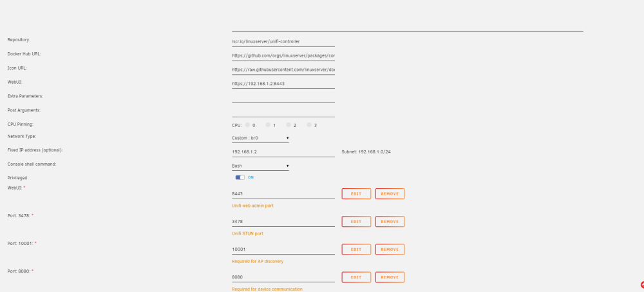
Task: Click the Fixed IP address field
Action: click(283, 151)
